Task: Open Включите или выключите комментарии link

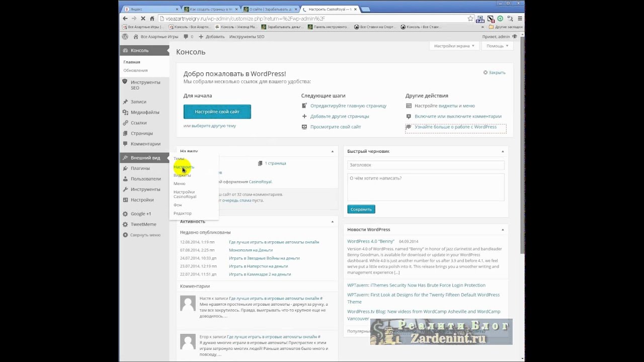Action: [x=458, y=116]
